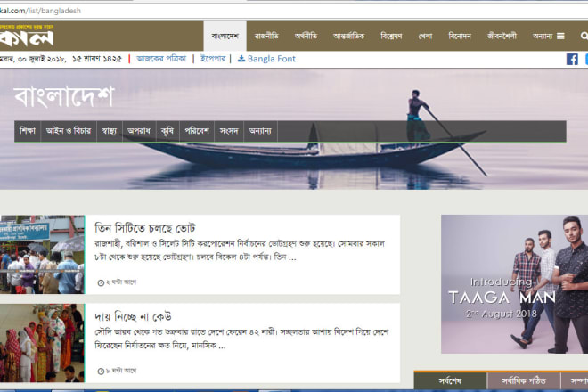This screenshot has height=392, width=588.
Task: Select the পরিবেশ subcategory
Action: point(197,131)
